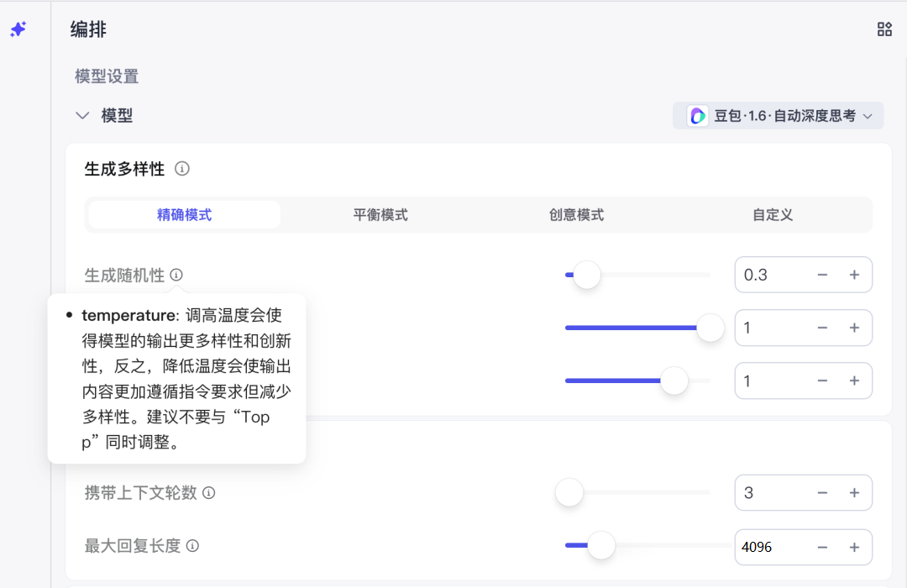Increase 生成随机性 value with plus button
This screenshot has height=588, width=907.
854,275
